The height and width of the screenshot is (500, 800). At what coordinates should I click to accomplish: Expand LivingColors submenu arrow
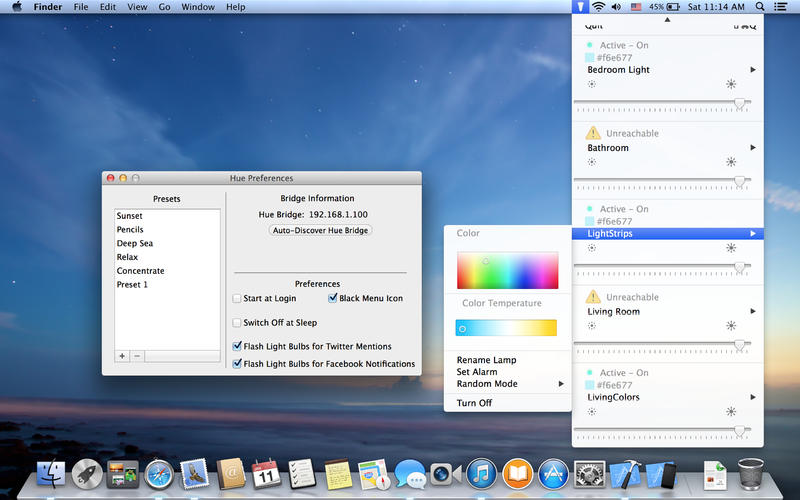tap(753, 397)
